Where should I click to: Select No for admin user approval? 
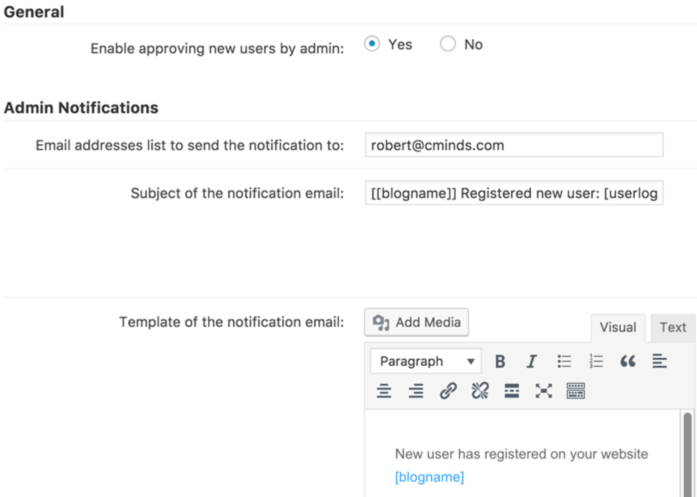(448, 45)
